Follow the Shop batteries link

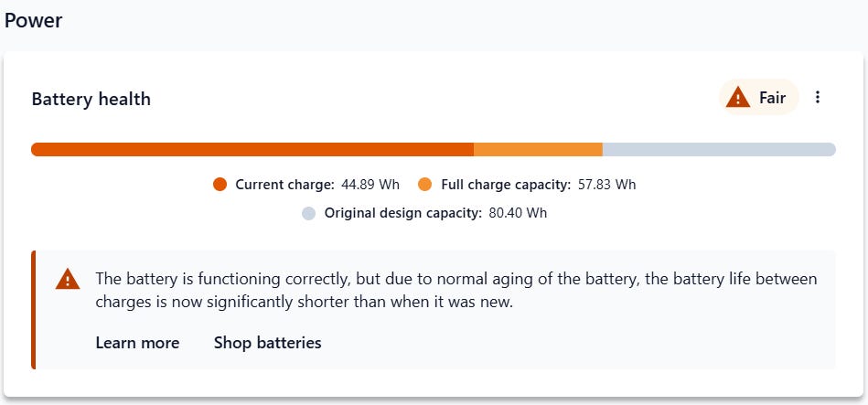[x=267, y=343]
